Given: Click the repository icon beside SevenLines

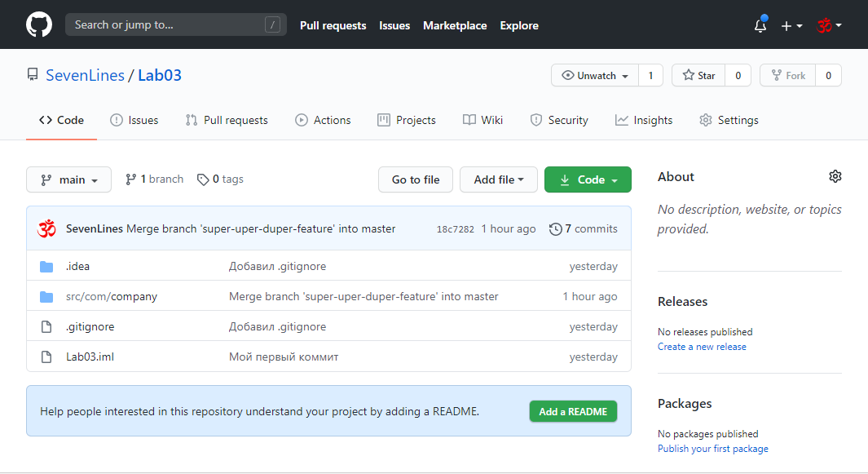Looking at the screenshot, I should click(33, 75).
